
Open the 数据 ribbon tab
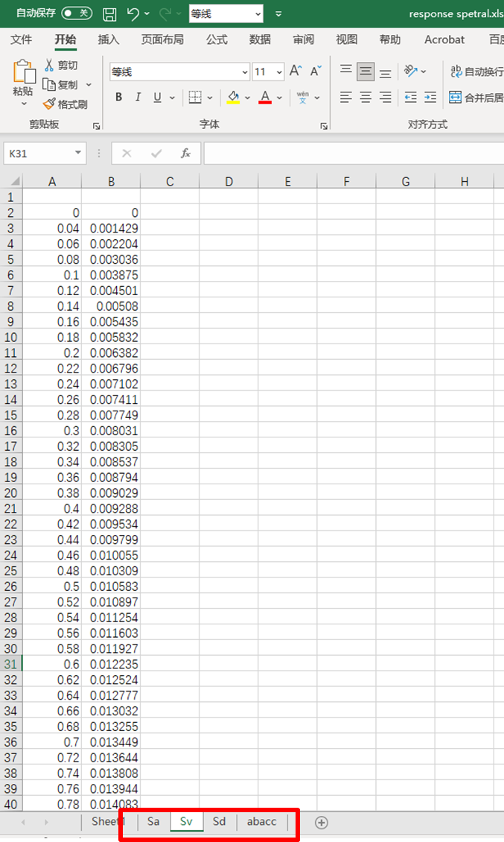[260, 39]
